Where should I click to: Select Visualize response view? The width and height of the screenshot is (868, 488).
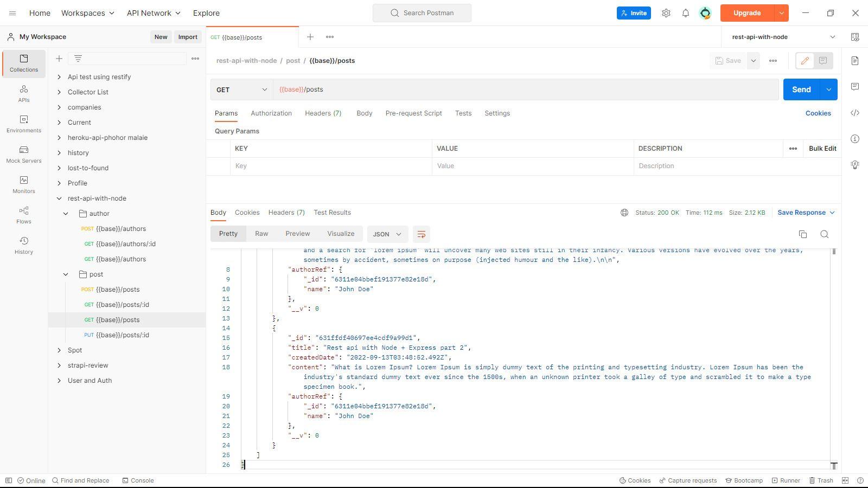[341, 234]
